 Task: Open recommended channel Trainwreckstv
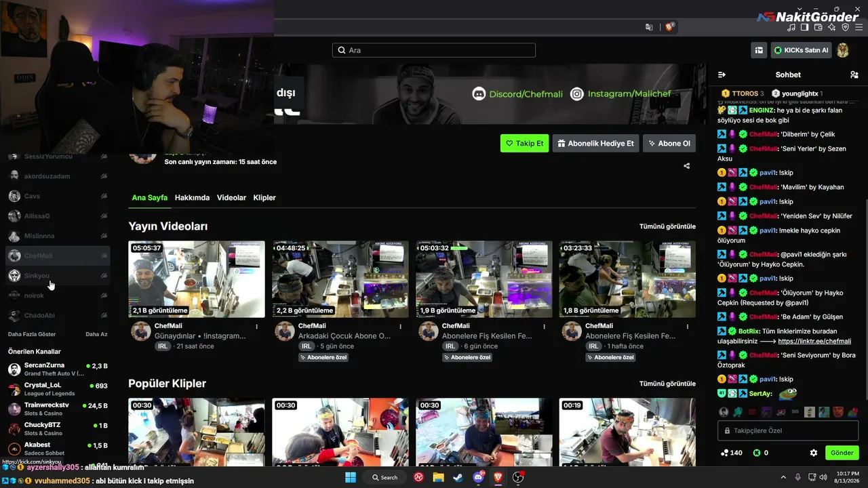(x=57, y=409)
